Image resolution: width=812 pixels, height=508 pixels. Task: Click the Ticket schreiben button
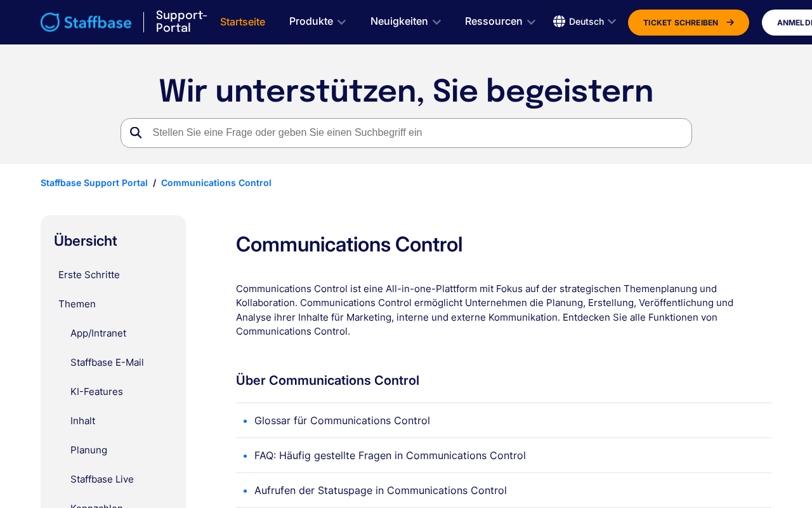(x=688, y=22)
